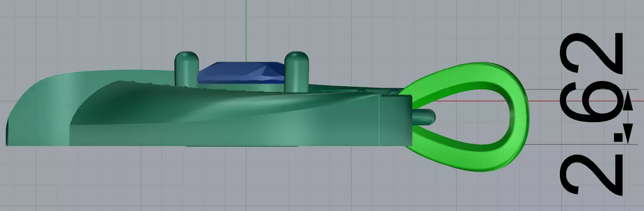Click the 2.62 dimension text
This screenshot has width=644, height=211.
click(x=592, y=114)
